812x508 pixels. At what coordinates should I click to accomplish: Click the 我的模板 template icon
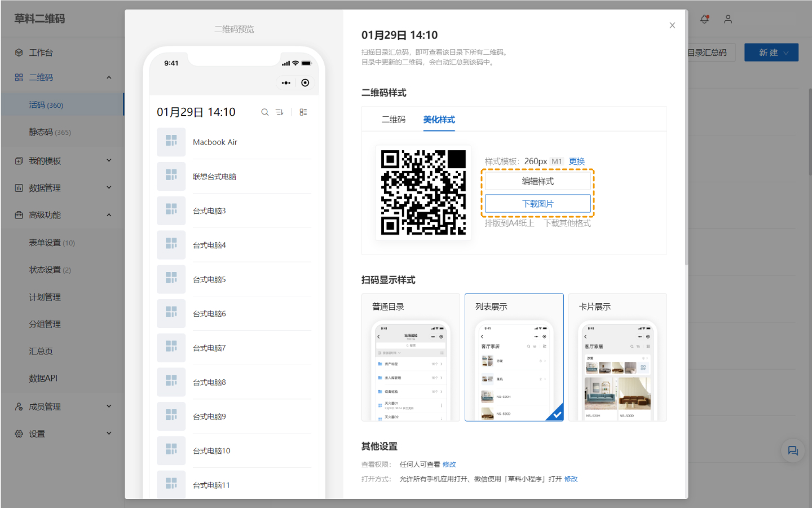click(x=19, y=161)
